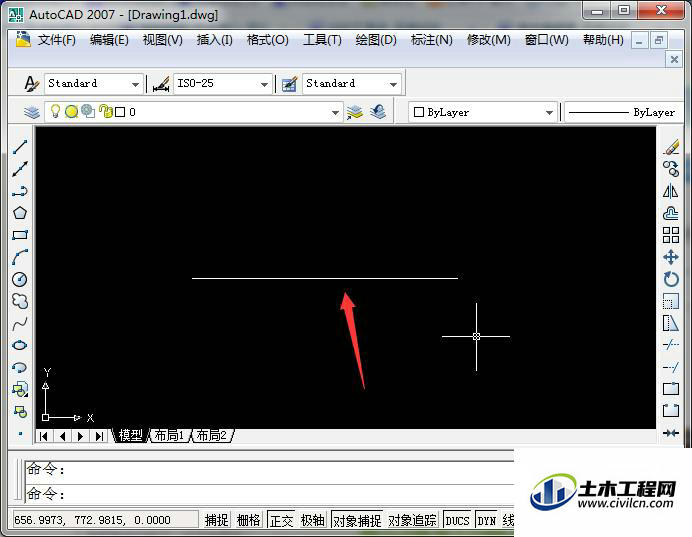Expand the ISO-25 dimension style dropdown
Image resolution: width=692 pixels, height=537 pixels.
[264, 84]
